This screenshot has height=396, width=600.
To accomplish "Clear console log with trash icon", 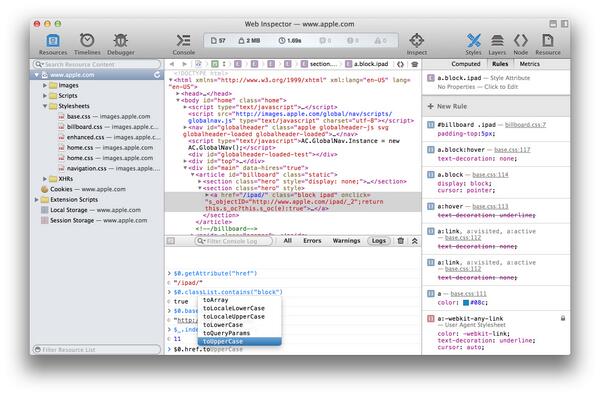I will point(401,241).
